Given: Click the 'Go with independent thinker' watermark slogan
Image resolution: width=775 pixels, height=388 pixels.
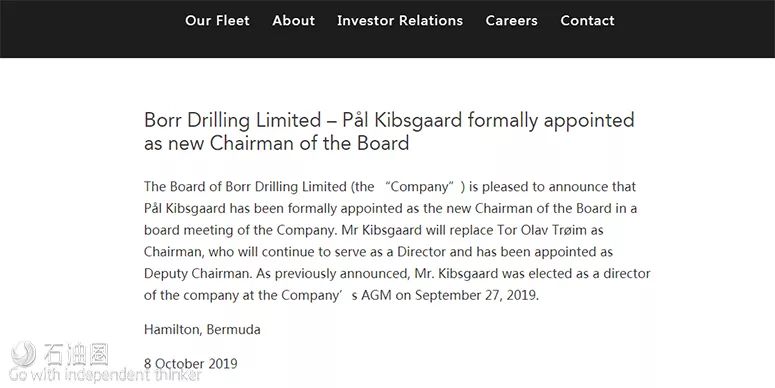Looking at the screenshot, I should (x=105, y=375).
